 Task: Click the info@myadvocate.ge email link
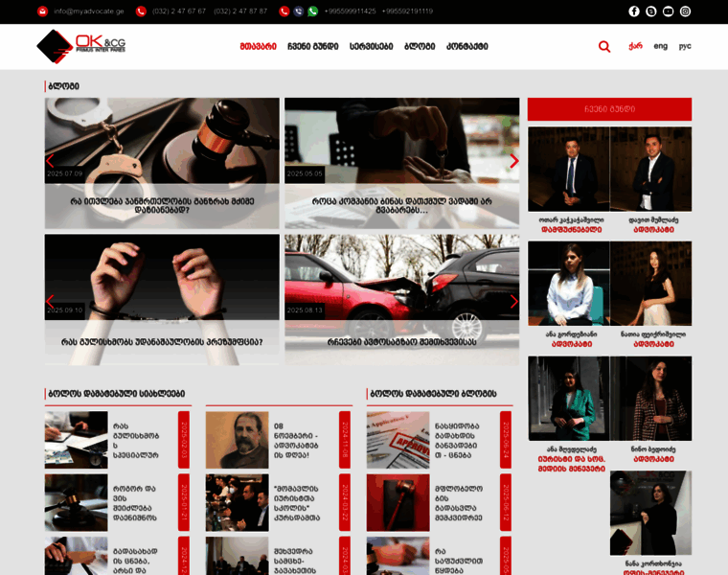tap(89, 11)
